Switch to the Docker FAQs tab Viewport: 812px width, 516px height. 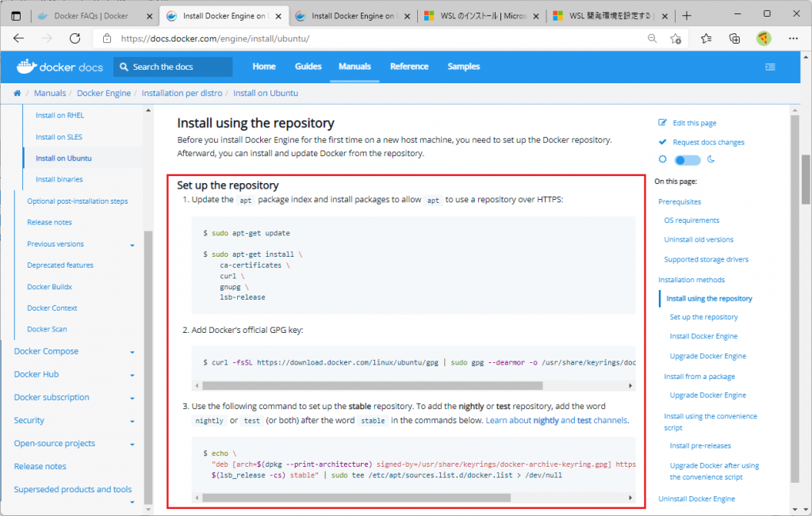click(90, 16)
